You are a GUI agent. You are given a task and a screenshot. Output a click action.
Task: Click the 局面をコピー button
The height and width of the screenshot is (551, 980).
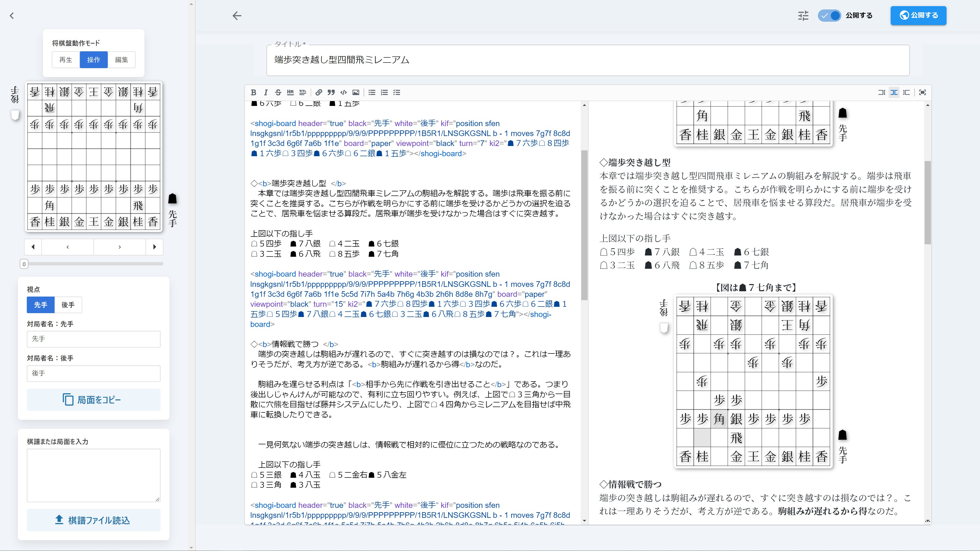94,400
